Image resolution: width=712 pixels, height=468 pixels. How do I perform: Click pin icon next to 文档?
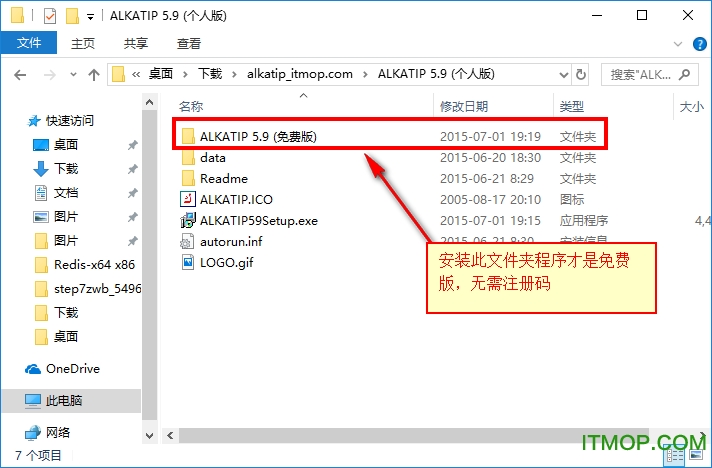coord(132,193)
